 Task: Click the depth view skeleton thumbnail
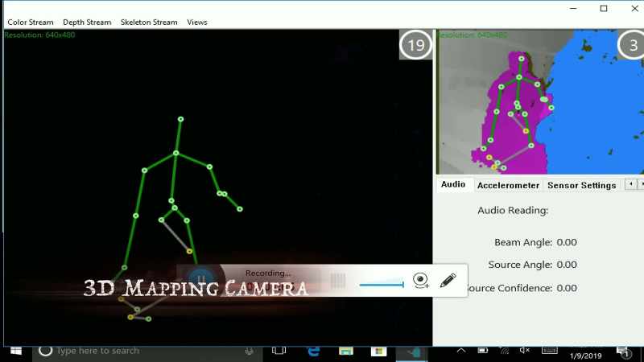(540, 102)
